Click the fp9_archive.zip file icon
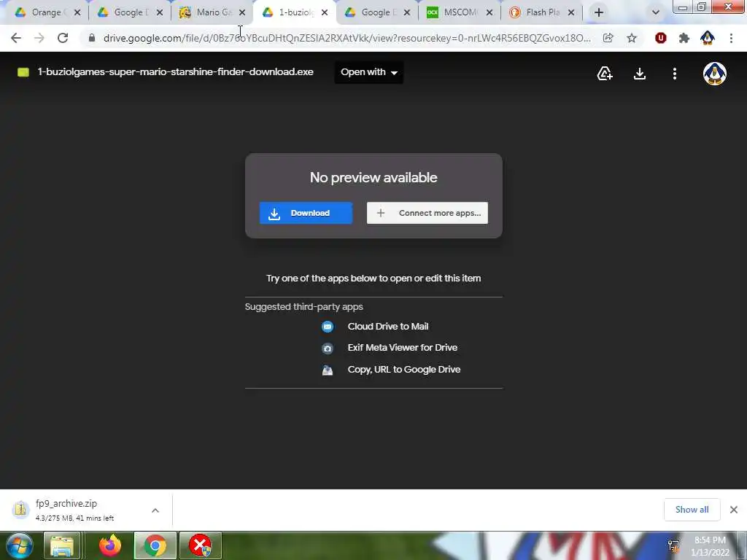 click(20, 510)
